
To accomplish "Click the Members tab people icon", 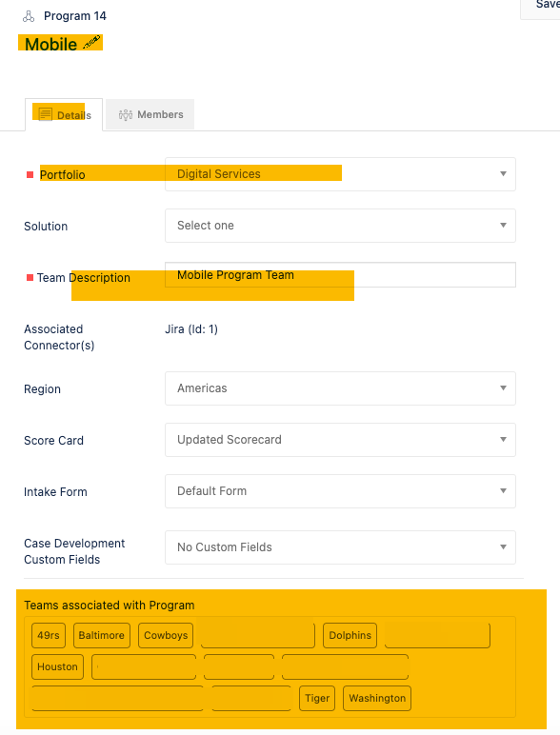I will [126, 114].
